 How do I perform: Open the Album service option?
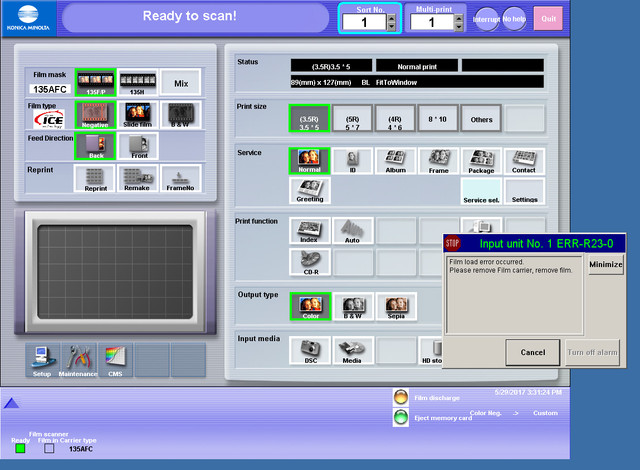pyautogui.click(x=396, y=161)
